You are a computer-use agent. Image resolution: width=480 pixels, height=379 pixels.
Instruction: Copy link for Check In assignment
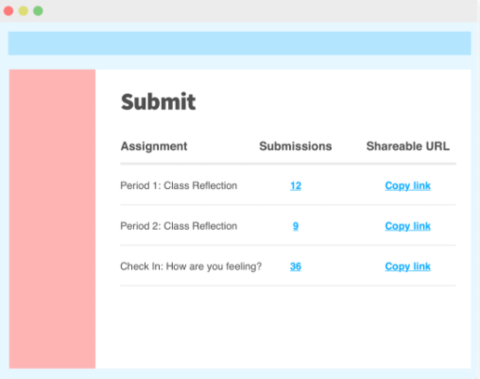tap(408, 266)
